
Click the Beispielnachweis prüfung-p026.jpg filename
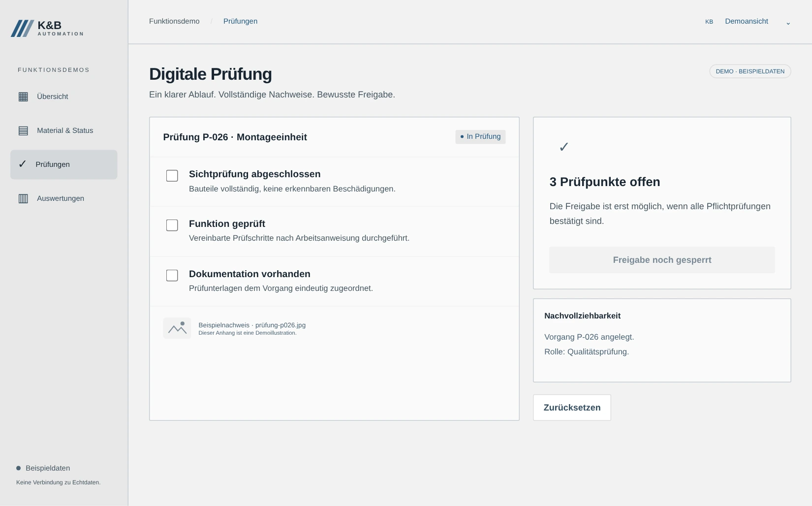click(252, 325)
